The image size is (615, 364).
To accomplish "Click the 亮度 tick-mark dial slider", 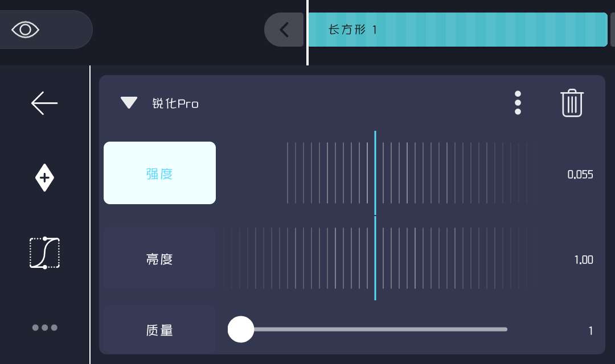I will (376, 259).
